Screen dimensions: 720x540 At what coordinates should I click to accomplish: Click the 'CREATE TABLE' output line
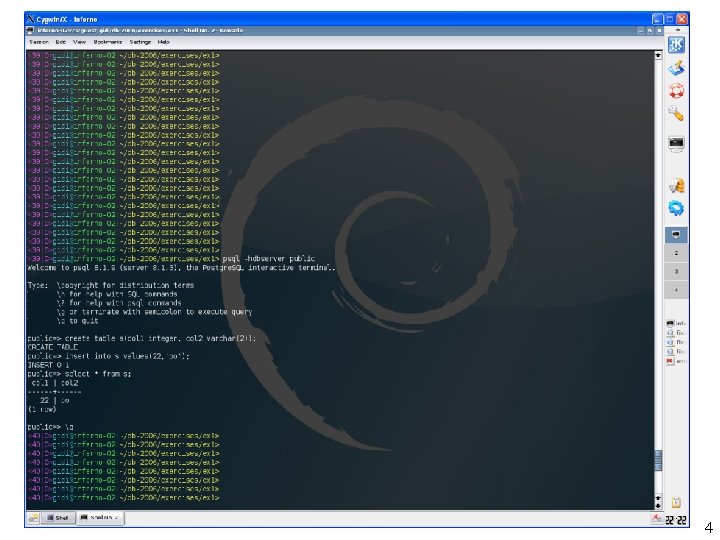click(x=53, y=347)
